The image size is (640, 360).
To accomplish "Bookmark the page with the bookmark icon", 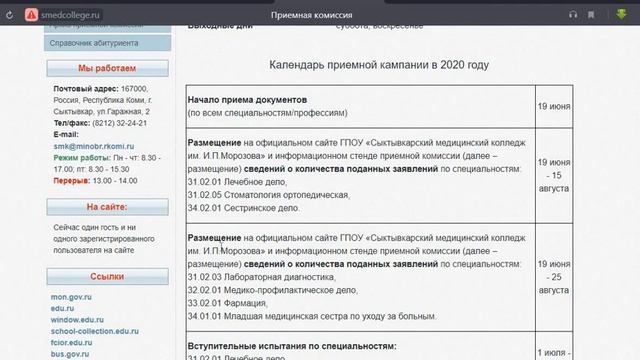I will click(591, 15).
